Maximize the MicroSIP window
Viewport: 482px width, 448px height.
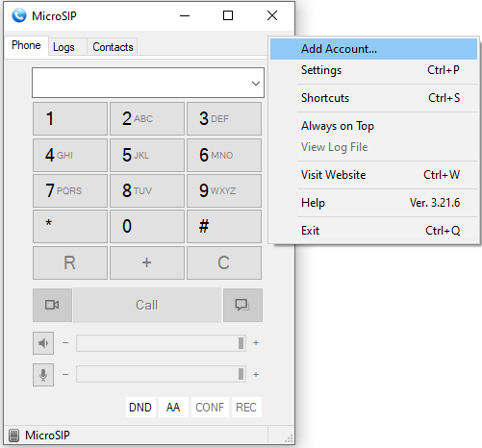click(x=228, y=15)
